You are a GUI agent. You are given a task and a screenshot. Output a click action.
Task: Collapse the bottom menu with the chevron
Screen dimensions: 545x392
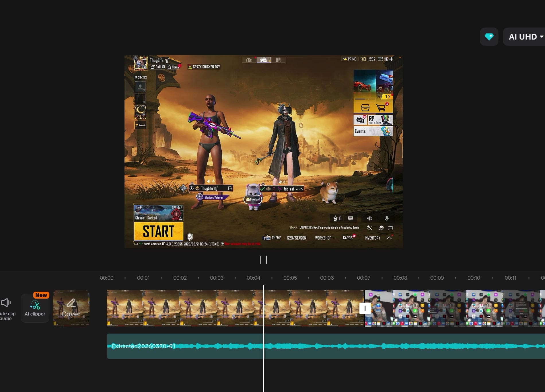389,238
